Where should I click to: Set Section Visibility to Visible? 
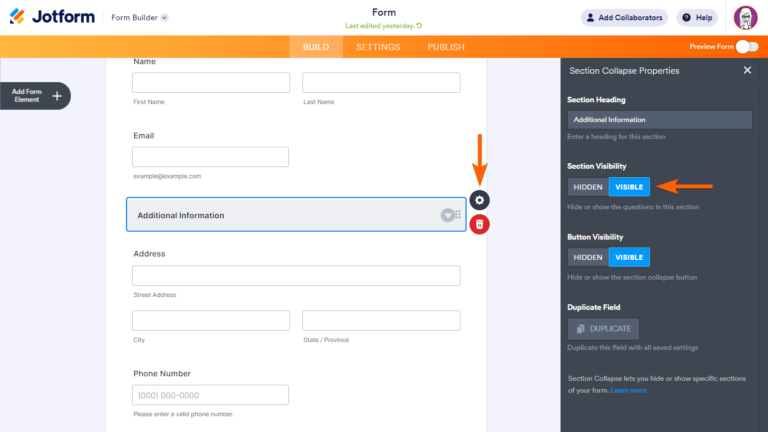point(629,187)
